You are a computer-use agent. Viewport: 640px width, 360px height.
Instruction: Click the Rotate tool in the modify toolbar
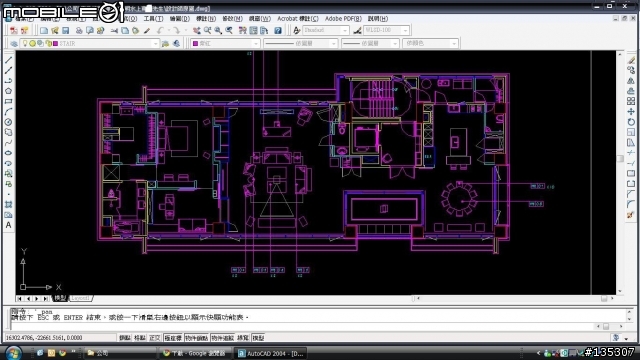[x=631, y=122]
